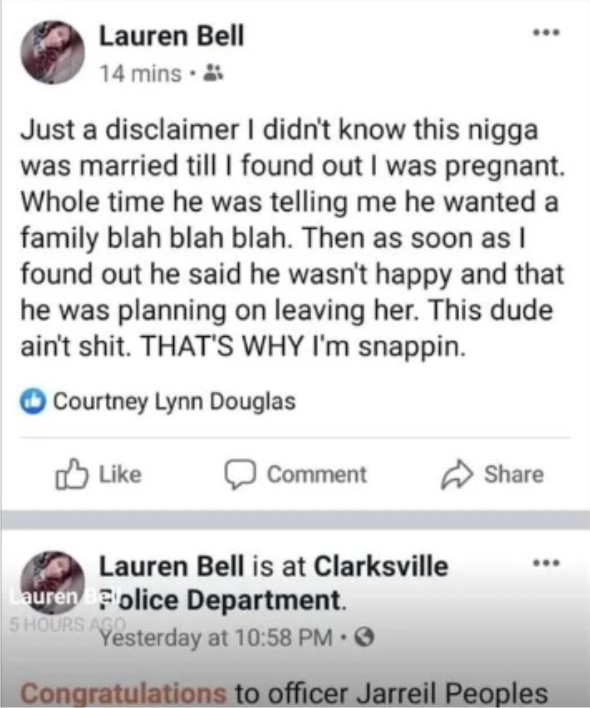590x708 pixels.
Task: Click the highlighted Congratulations word
Action: (x=123, y=693)
